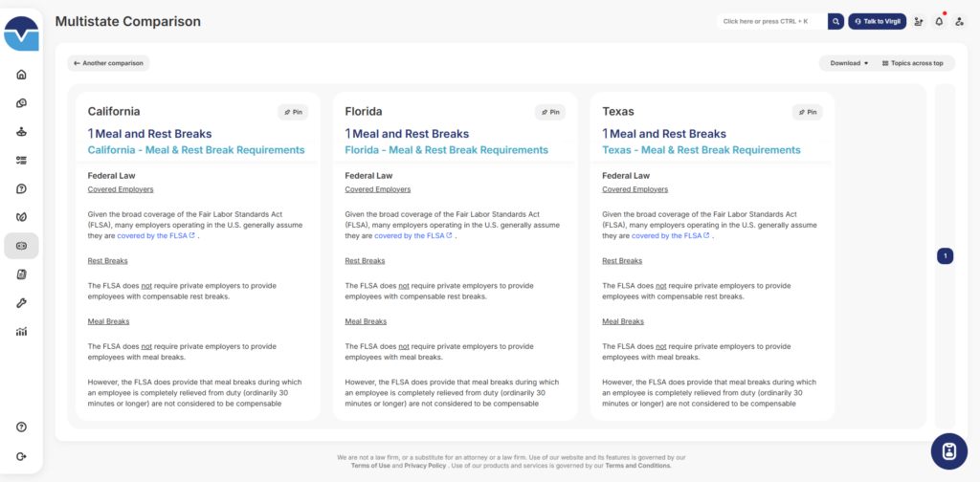
Task: Go back via Another comparison button
Action: tap(108, 63)
